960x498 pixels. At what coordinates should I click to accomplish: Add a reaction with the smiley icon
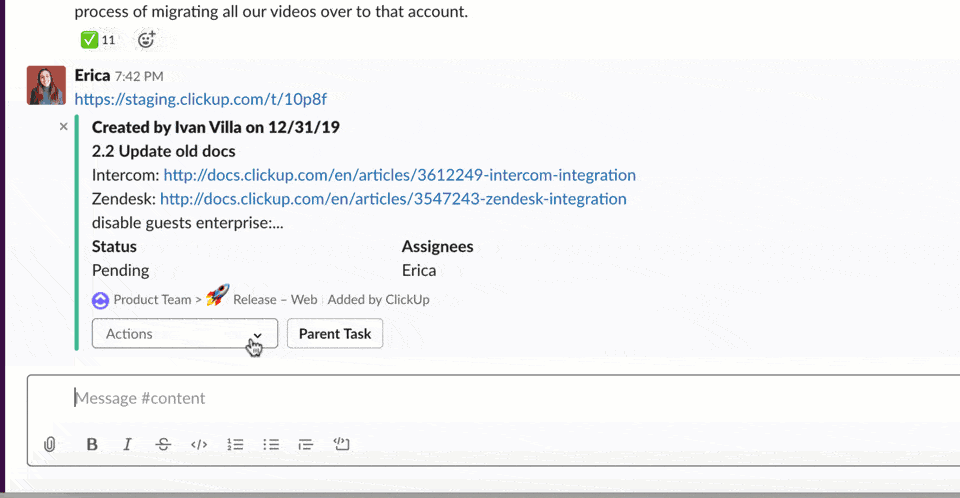coord(146,40)
